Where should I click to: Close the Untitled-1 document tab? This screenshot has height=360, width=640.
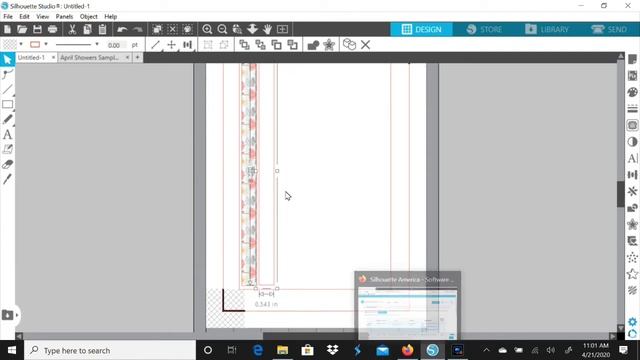53,58
